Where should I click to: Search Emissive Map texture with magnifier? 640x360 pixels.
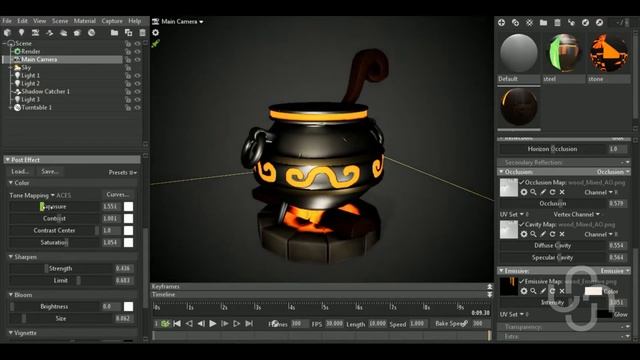533,291
